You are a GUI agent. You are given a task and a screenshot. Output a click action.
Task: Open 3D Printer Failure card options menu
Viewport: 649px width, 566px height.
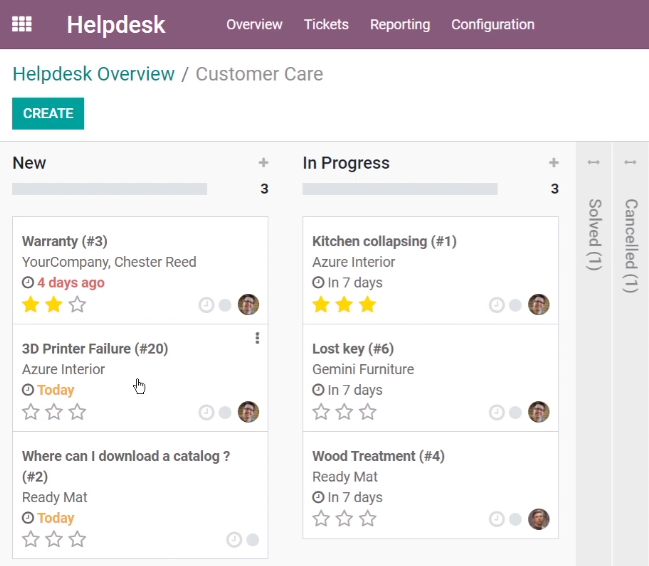coord(257,338)
